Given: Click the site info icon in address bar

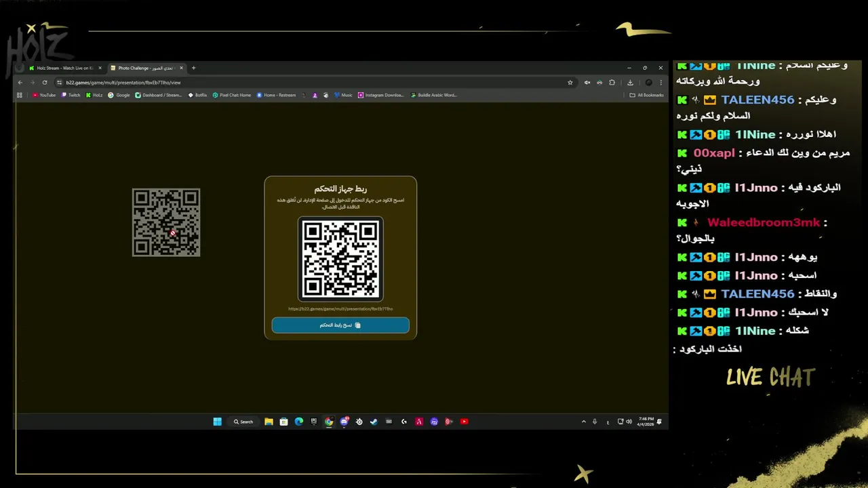Looking at the screenshot, I should point(60,83).
